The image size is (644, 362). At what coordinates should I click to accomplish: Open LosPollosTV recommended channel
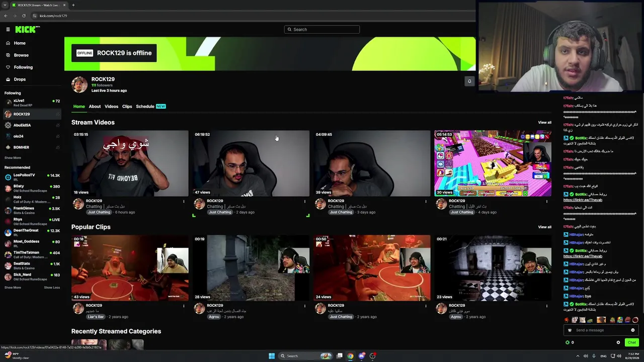[32, 177]
